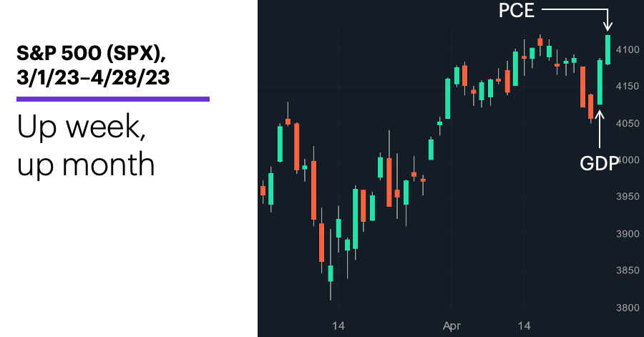Click the 3900 price axis label
Image resolution: width=644 pixels, height=337 pixels.
[x=628, y=233]
